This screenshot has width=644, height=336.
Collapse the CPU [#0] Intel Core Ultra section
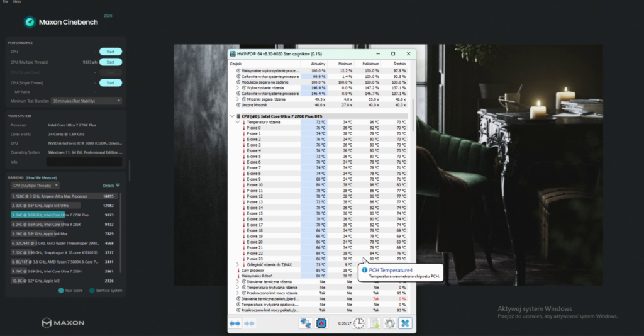coord(233,116)
